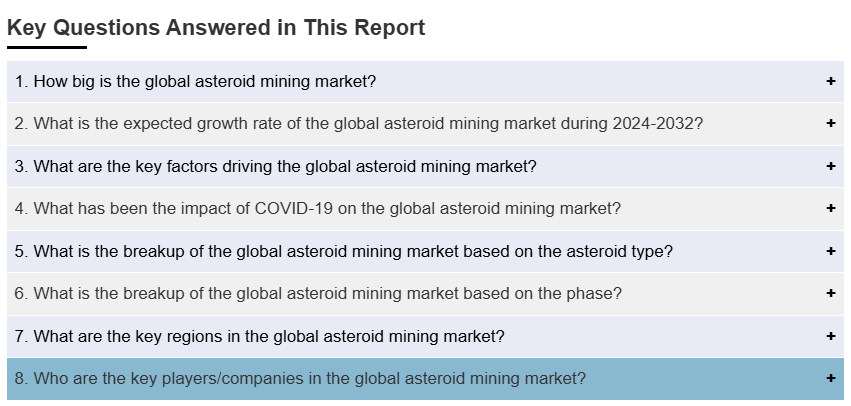Click the black underline beneath the heading

(47, 47)
